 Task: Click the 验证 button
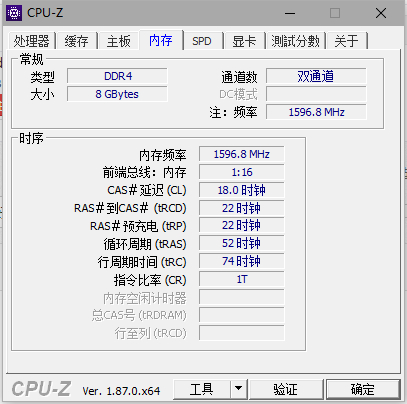pyautogui.click(x=286, y=388)
